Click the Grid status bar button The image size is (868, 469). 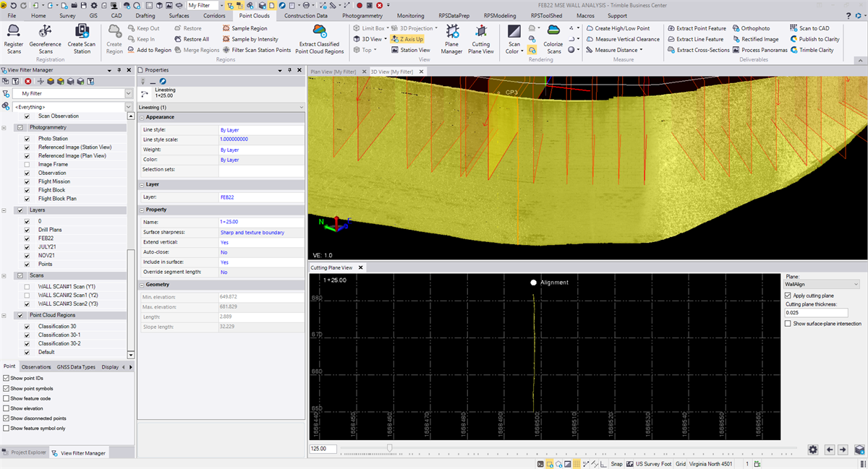pyautogui.click(x=681, y=464)
